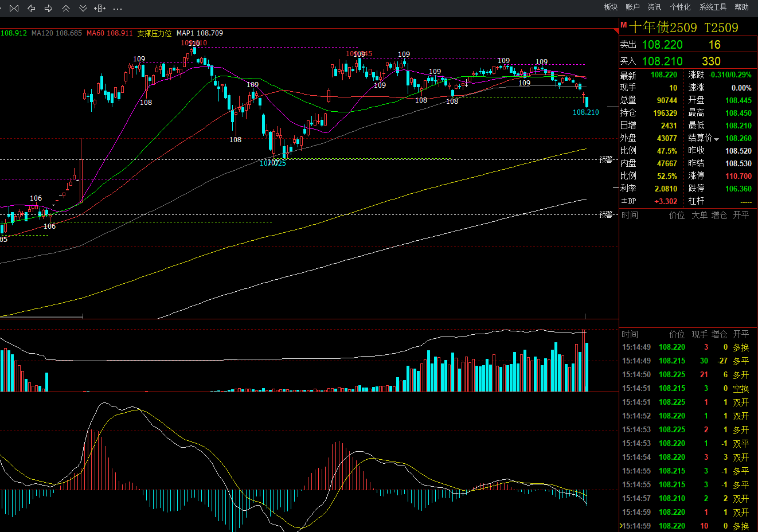The image size is (758, 532).
Task: Click the 日增 value 2431
Action: tap(669, 126)
